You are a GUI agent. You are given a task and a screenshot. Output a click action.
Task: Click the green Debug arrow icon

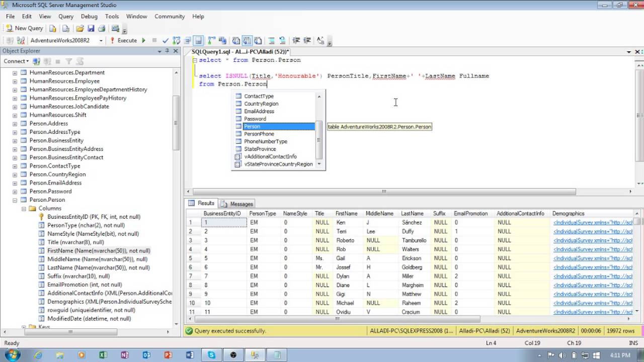point(143,41)
